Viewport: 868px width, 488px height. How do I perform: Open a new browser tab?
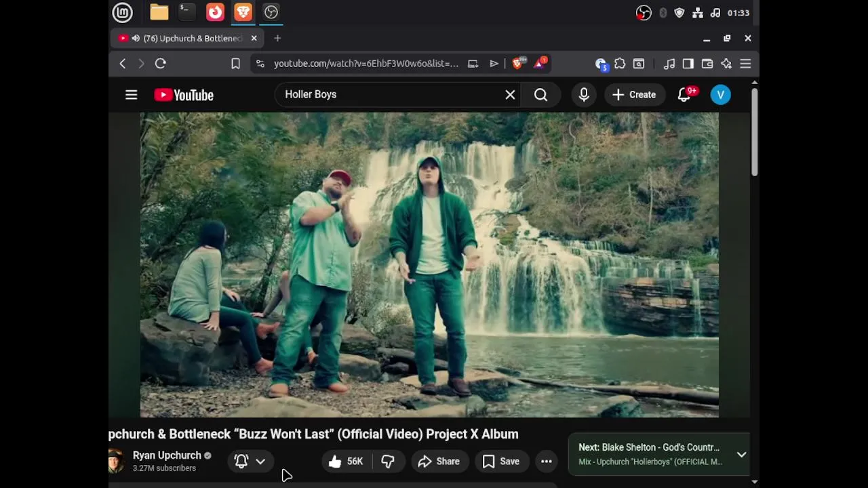point(277,39)
